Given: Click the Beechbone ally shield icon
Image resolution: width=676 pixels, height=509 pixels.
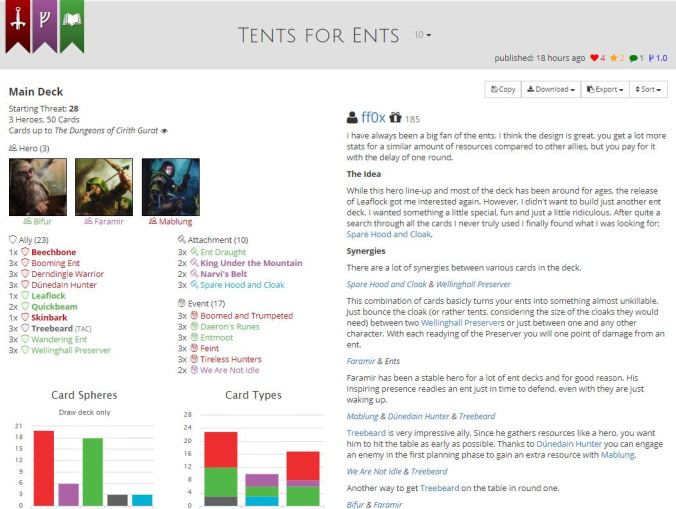Looking at the screenshot, I should coord(25,252).
